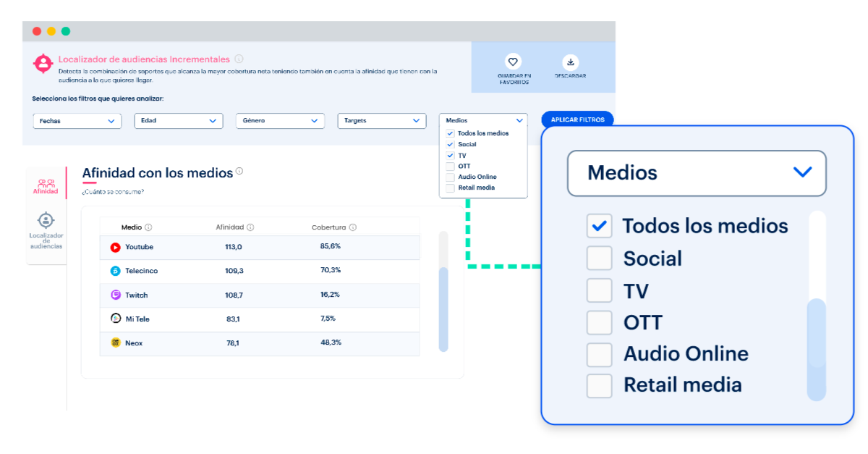Click the Youtube row name
The image size is (868, 454).
pyautogui.click(x=139, y=247)
